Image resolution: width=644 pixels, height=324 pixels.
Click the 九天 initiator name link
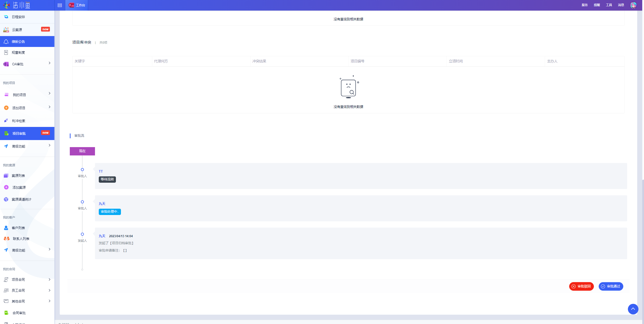[x=102, y=236]
